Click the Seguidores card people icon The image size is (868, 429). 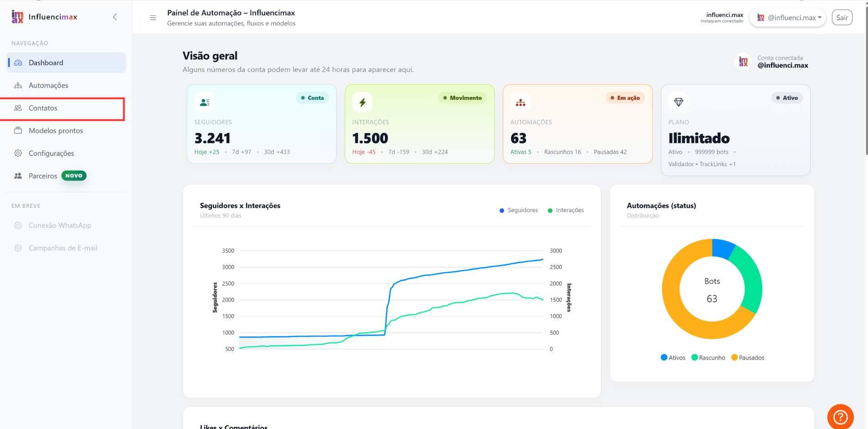click(204, 102)
